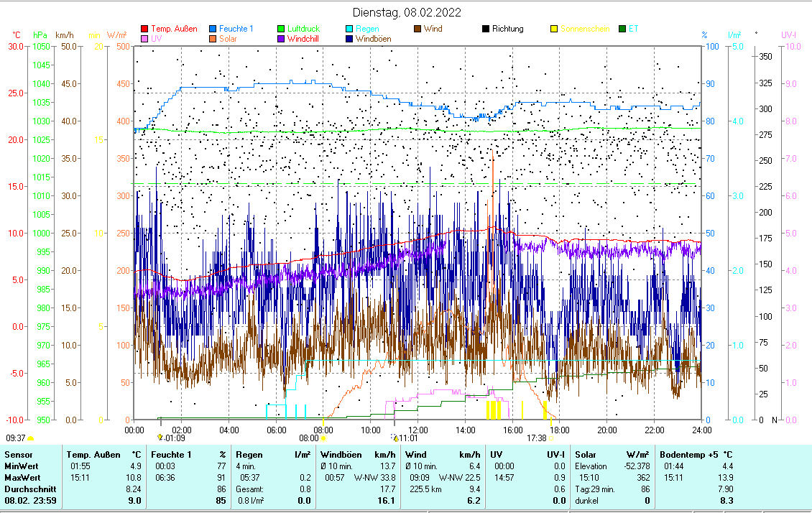Click the sunset time label 17:38
Screen dimensions: 812x513
pos(536,438)
